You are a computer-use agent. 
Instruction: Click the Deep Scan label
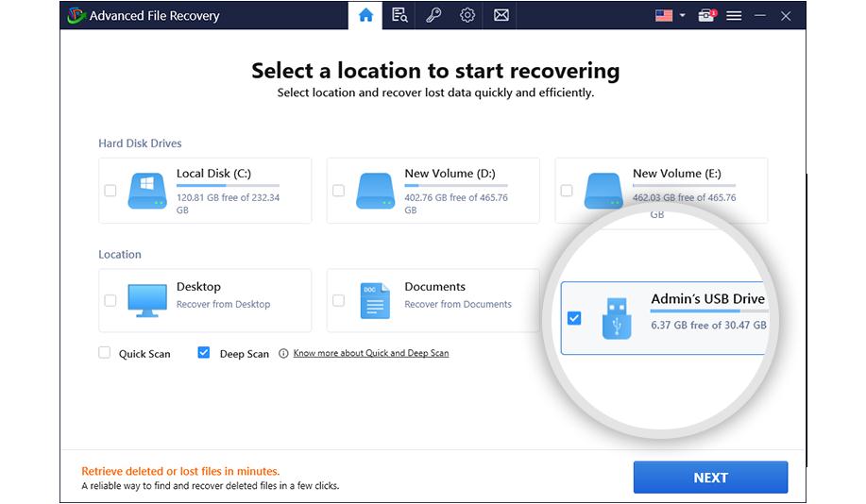tap(244, 354)
